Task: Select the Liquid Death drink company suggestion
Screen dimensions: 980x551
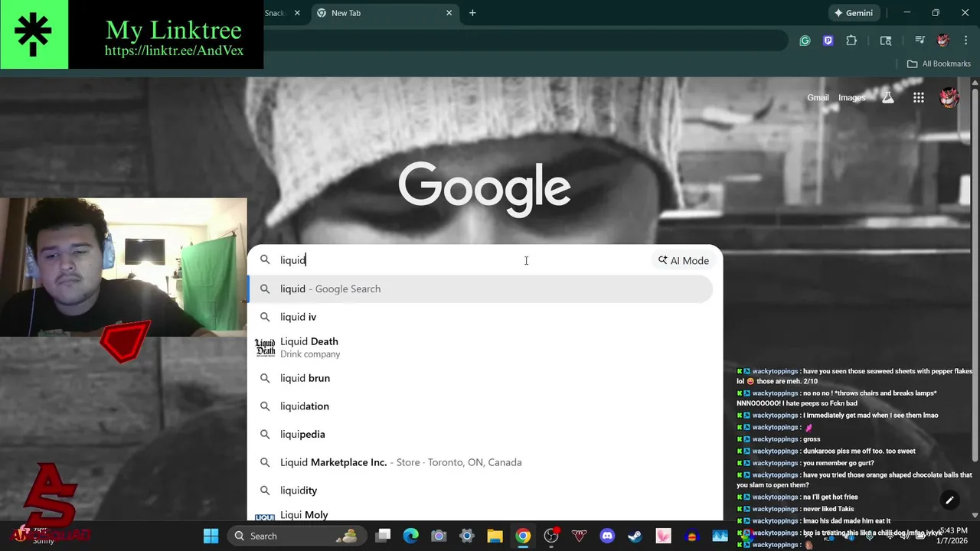Action: coord(481,347)
